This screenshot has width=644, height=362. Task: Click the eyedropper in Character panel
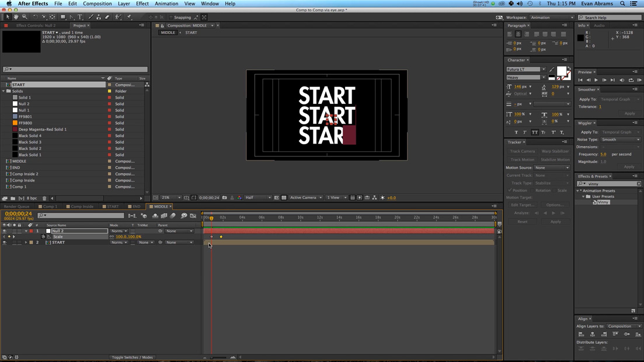click(552, 69)
